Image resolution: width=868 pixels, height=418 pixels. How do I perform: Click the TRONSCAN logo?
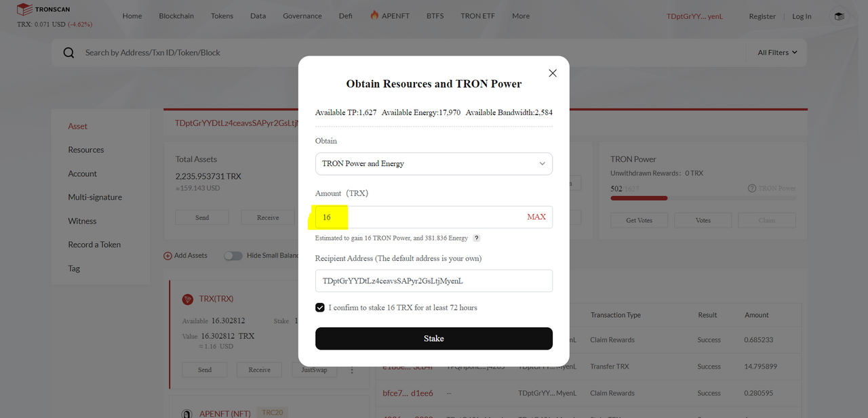coord(43,9)
